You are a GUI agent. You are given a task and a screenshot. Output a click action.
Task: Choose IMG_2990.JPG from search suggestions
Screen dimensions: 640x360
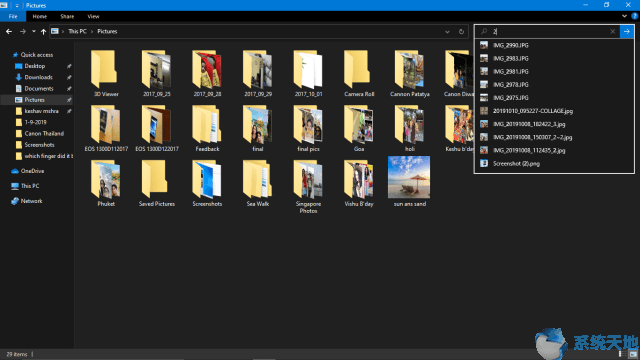point(554,45)
